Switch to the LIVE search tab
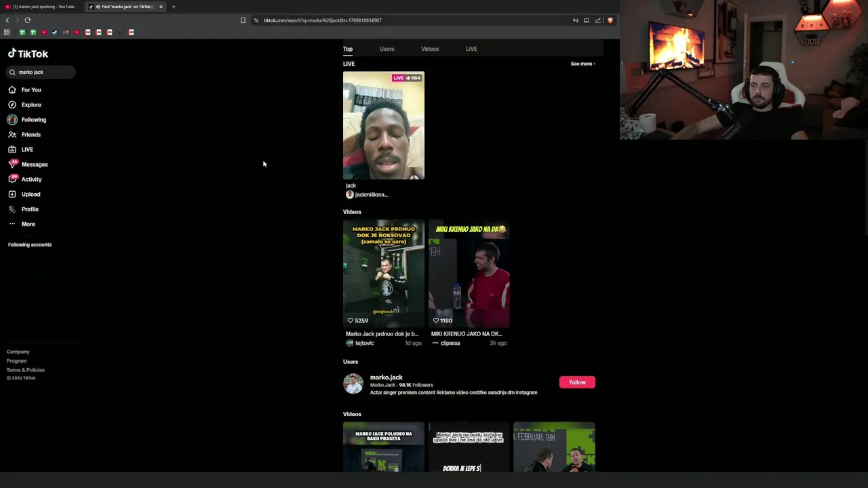Image resolution: width=868 pixels, height=488 pixels. pyautogui.click(x=471, y=49)
